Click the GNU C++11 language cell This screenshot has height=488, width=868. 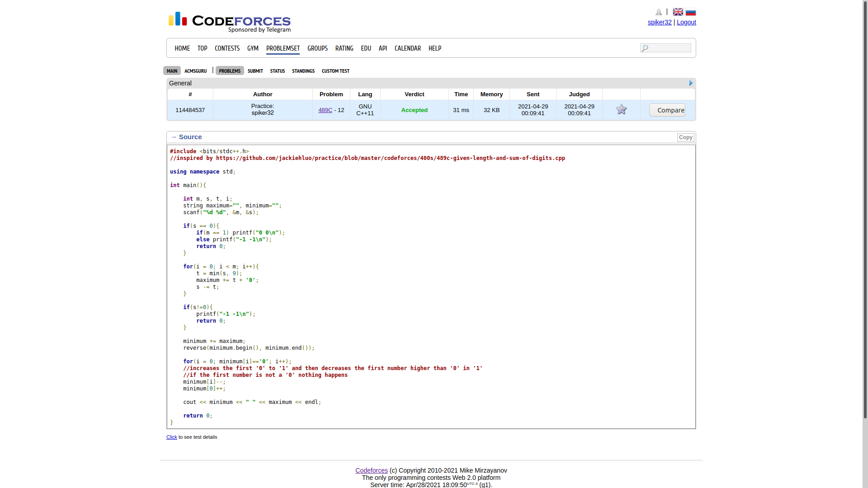[365, 110]
